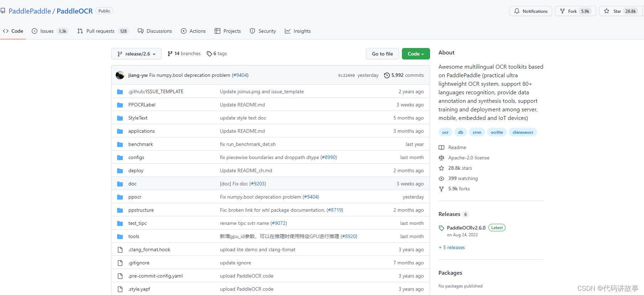Click the 28.8k stars star icon
Viewport: 644px width, 295px height.
click(441, 168)
